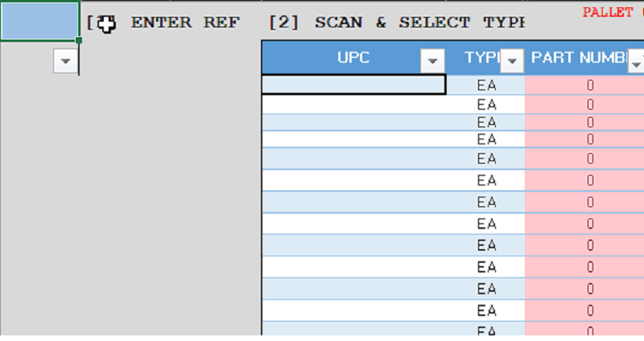This screenshot has height=341, width=644.
Task: Grab the green fill handle of the selected cell
Action: (79, 40)
